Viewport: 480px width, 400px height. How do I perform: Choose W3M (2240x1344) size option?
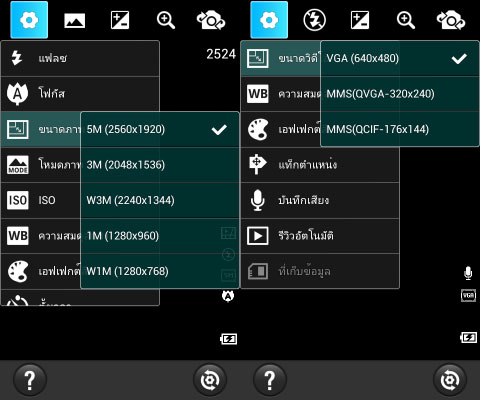click(x=160, y=200)
